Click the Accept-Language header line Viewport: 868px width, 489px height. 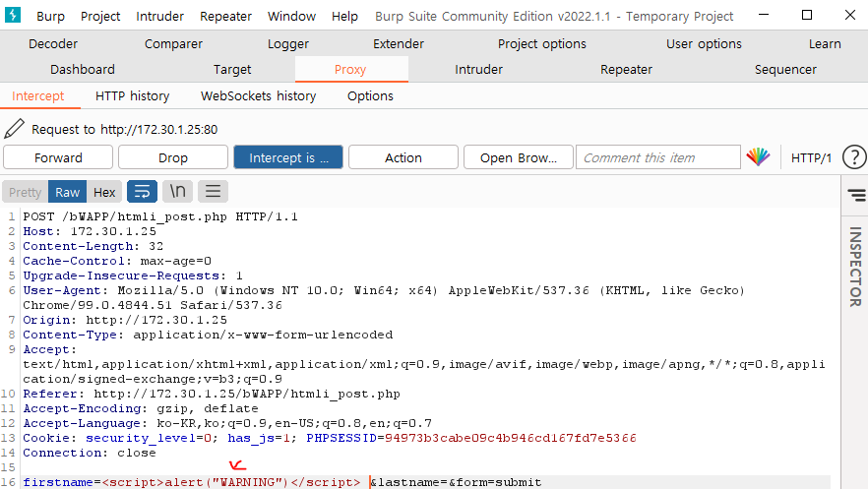[x=227, y=423]
